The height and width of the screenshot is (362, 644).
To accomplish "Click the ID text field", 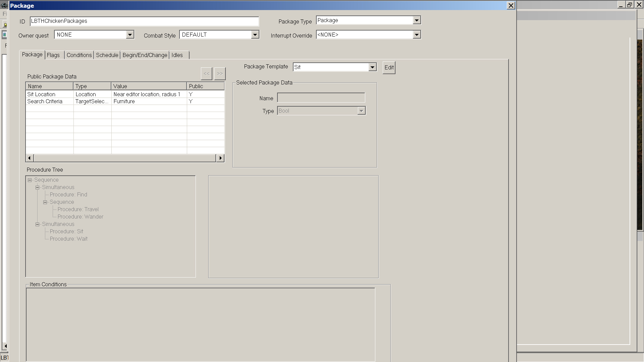I will [144, 21].
